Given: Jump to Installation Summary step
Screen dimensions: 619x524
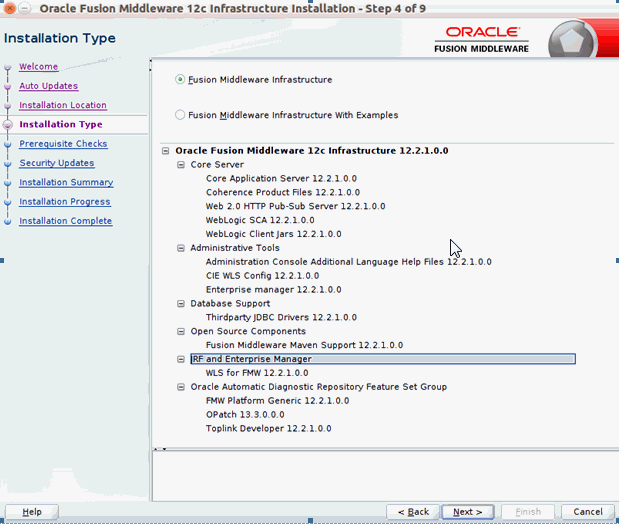Looking at the screenshot, I should [x=66, y=182].
